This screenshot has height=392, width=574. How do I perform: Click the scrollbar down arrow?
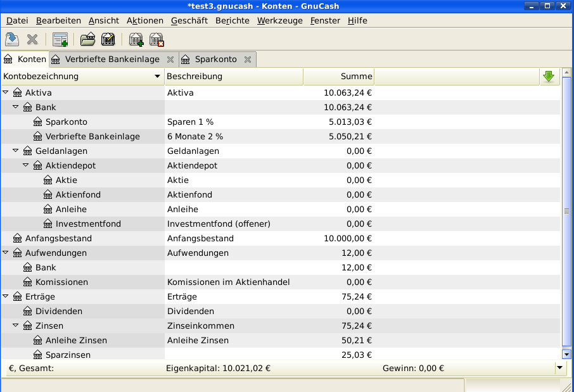pos(566,355)
